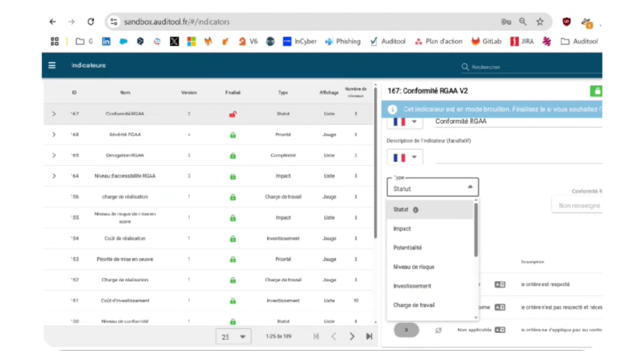Jump to the last page of indicators
Screen dimensions: 644x362
point(369,336)
